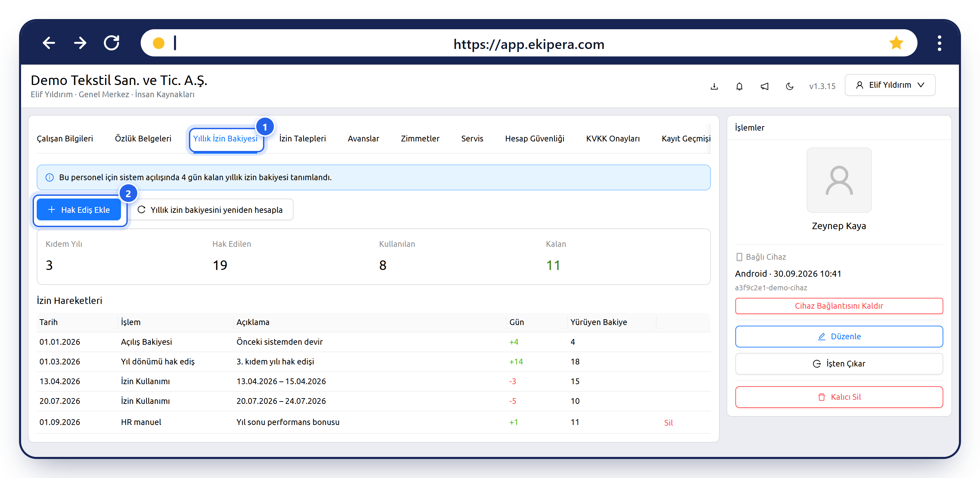This screenshot has height=478, width=980.
Task: Click the Hak Ediş Ekle button
Action: pos(79,210)
